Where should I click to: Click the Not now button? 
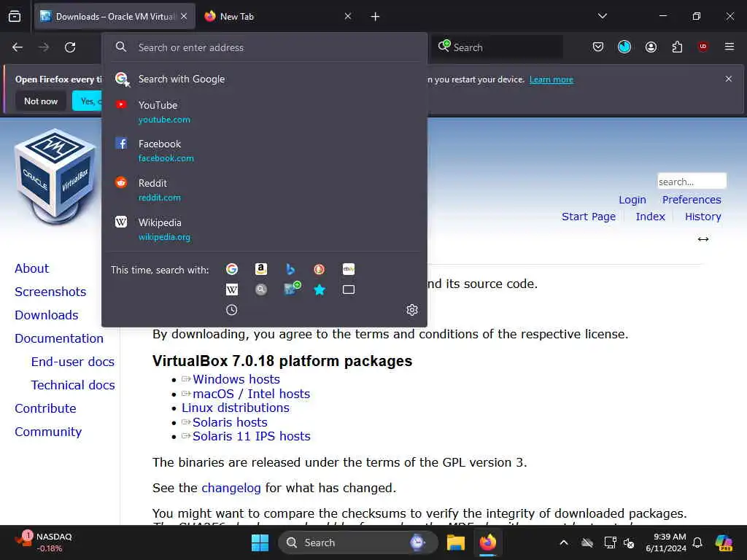[x=41, y=101]
